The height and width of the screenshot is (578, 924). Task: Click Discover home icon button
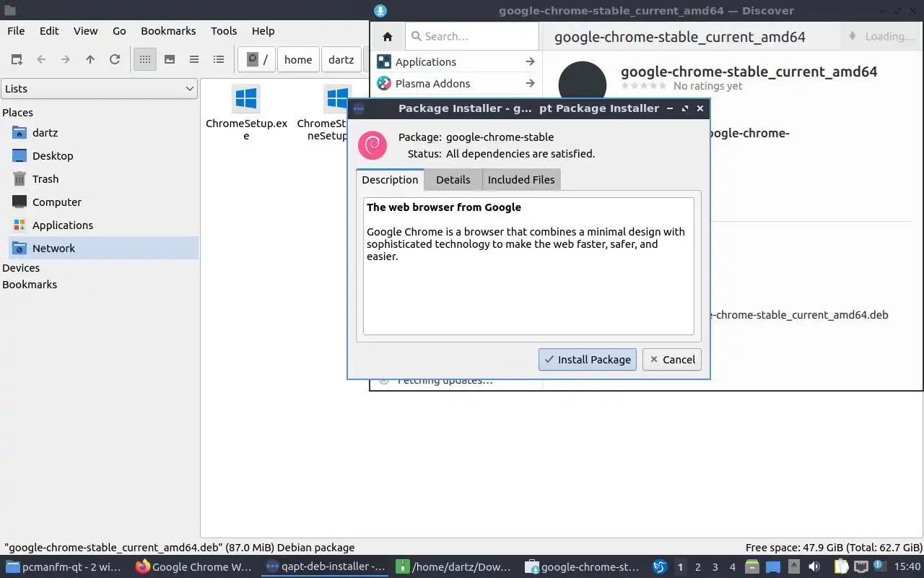point(388,36)
